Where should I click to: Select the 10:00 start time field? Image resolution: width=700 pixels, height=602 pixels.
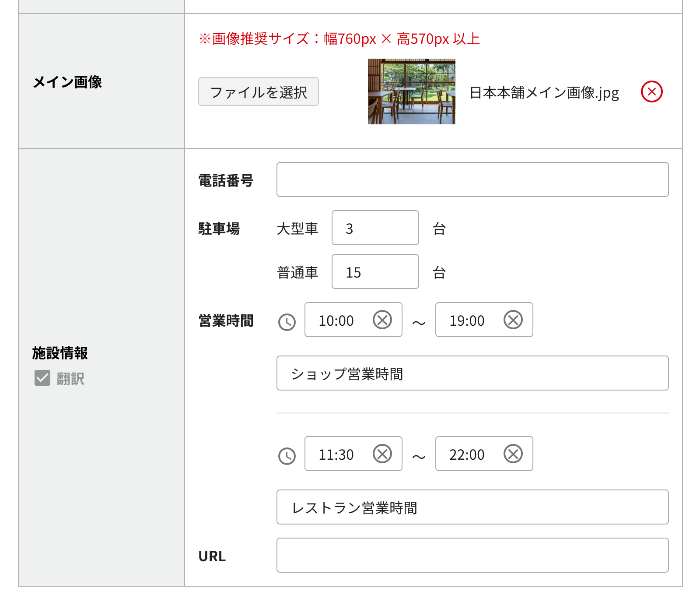pyautogui.click(x=337, y=320)
